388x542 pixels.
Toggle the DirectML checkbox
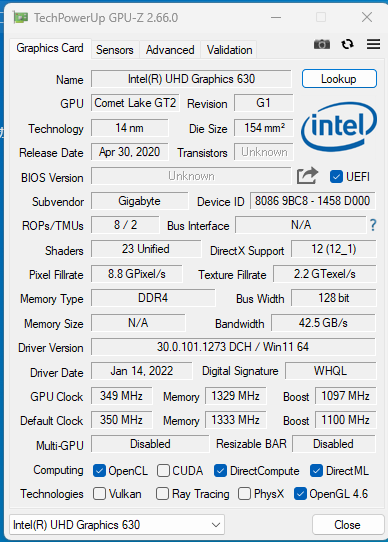[316, 471]
